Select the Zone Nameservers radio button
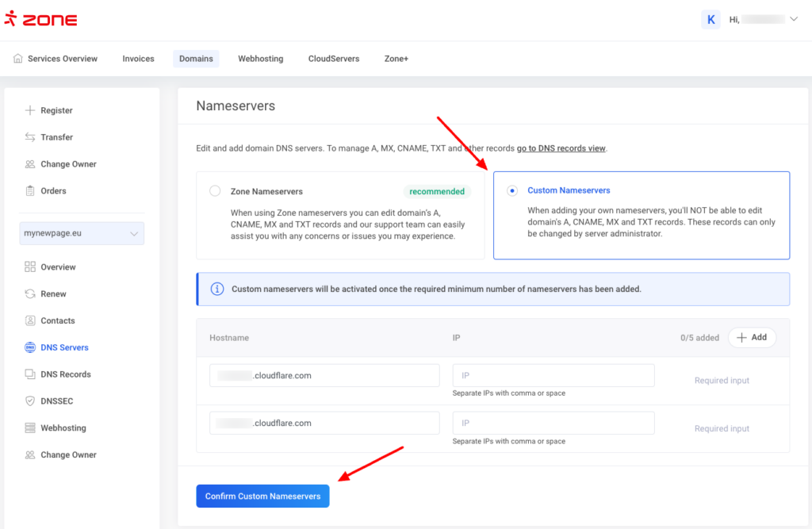The width and height of the screenshot is (812, 529). point(215,191)
